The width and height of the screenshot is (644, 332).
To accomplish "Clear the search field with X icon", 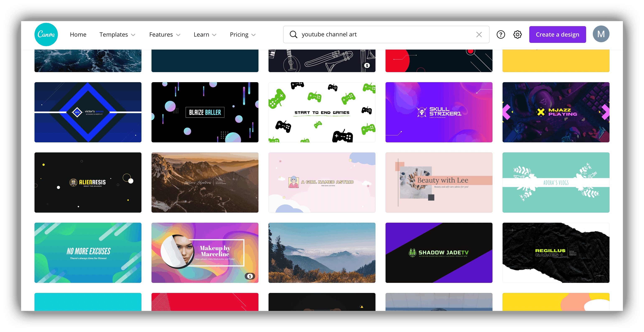I will pos(479,34).
